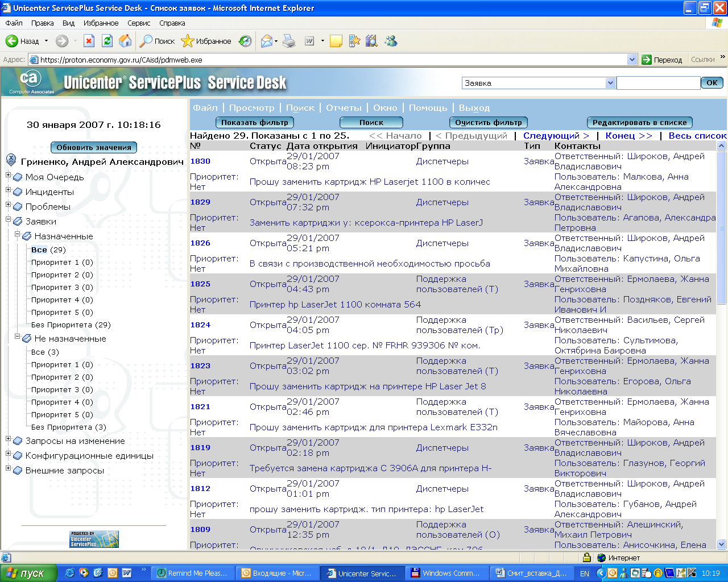This screenshot has width=728, height=582.
Task: Click the Forward navigation arrow
Action: tap(62, 41)
